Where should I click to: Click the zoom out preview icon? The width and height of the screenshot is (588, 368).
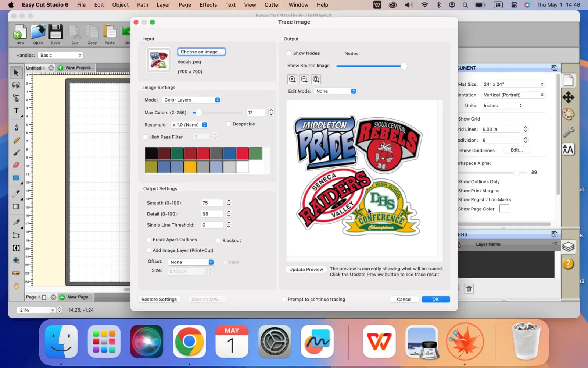pyautogui.click(x=304, y=79)
